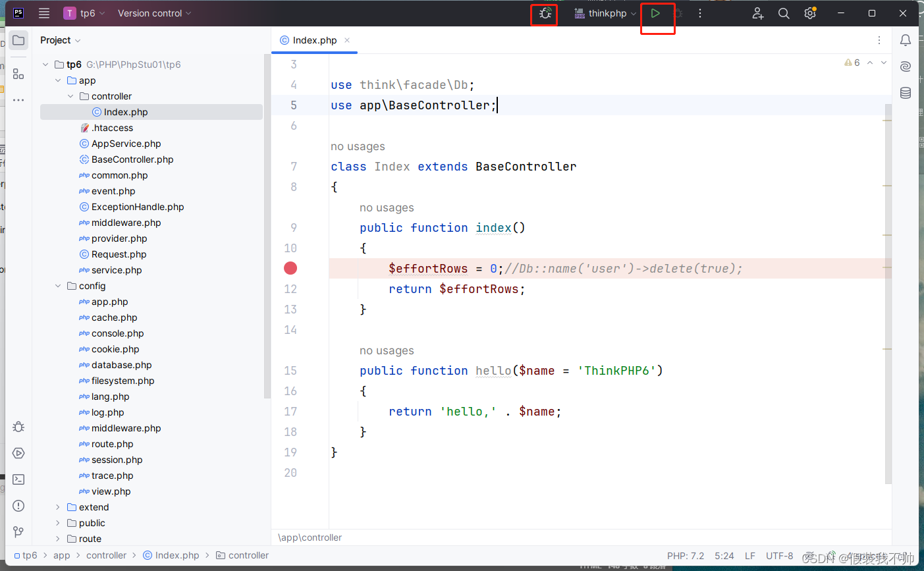Place cursor on the return $effortRows line
Image resolution: width=924 pixels, height=571 pixels.
point(457,289)
